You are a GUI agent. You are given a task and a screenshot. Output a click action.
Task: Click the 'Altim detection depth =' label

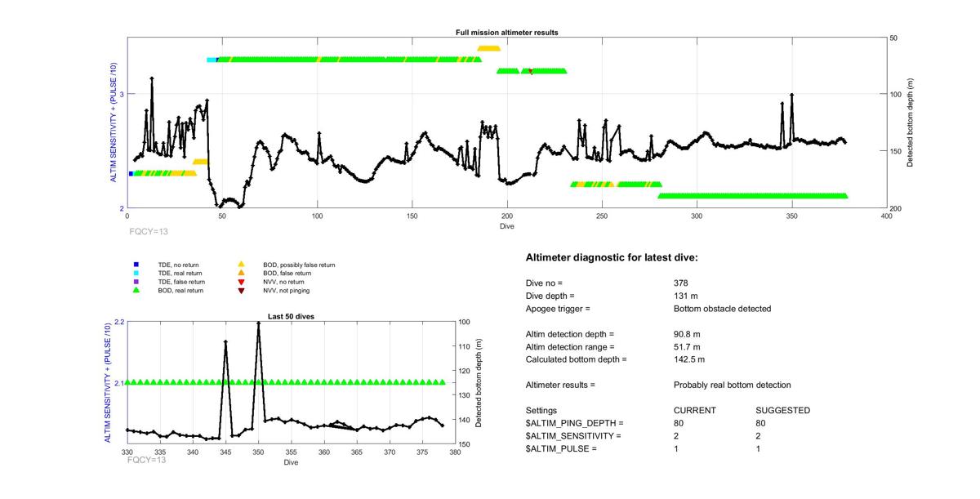(570, 334)
